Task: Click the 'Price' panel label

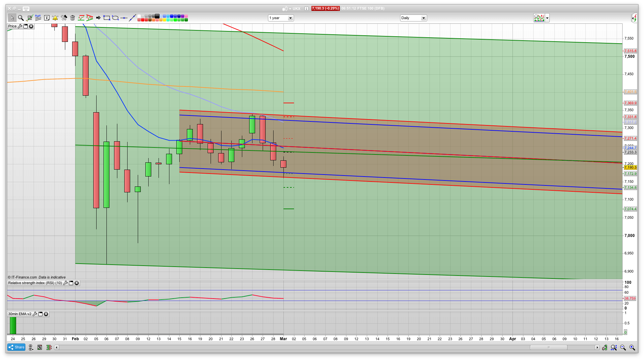Action: [x=12, y=26]
